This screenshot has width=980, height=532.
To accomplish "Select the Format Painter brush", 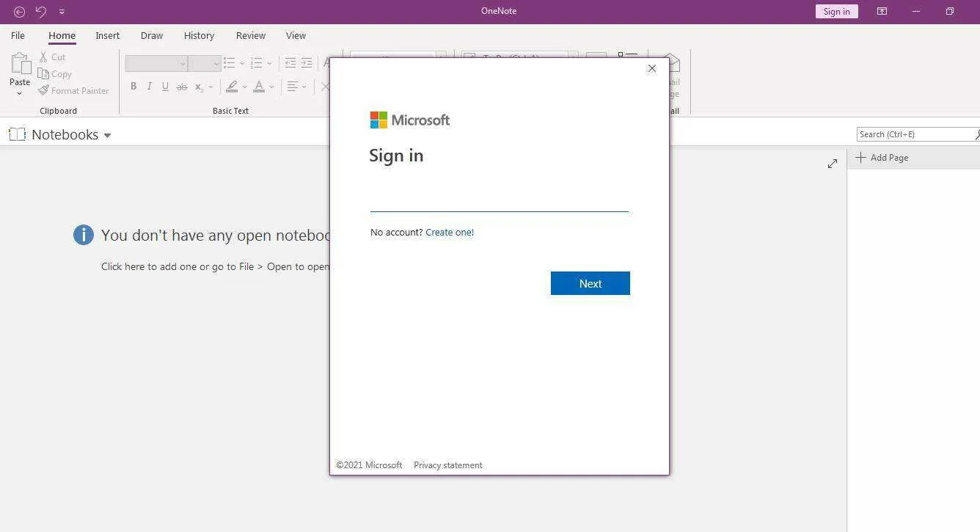I will (43, 90).
